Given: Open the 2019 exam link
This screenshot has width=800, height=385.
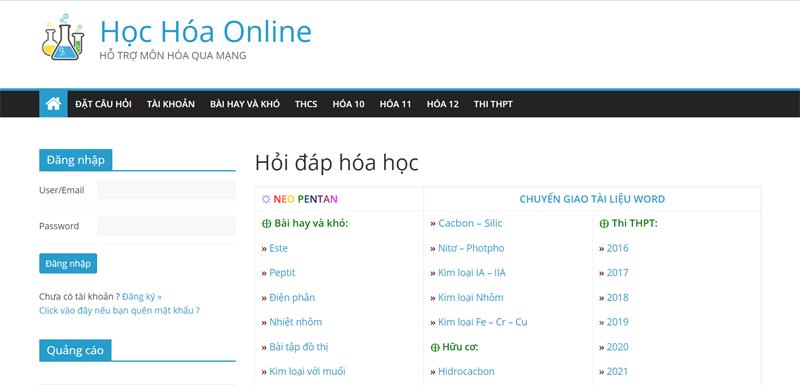Looking at the screenshot, I should tap(617, 322).
